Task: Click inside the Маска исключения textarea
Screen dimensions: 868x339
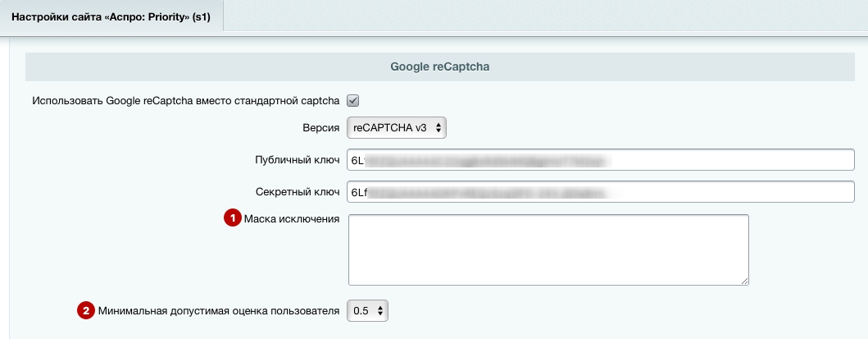Action: 548,250
